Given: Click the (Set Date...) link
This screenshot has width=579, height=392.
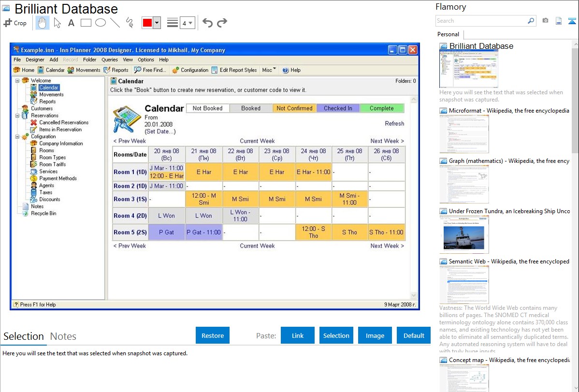Looking at the screenshot, I should point(160,131).
